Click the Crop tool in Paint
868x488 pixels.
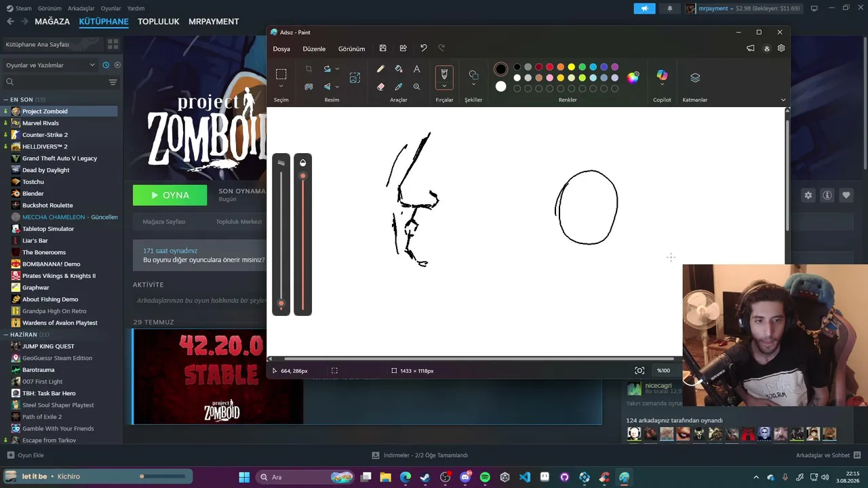pyautogui.click(x=309, y=69)
